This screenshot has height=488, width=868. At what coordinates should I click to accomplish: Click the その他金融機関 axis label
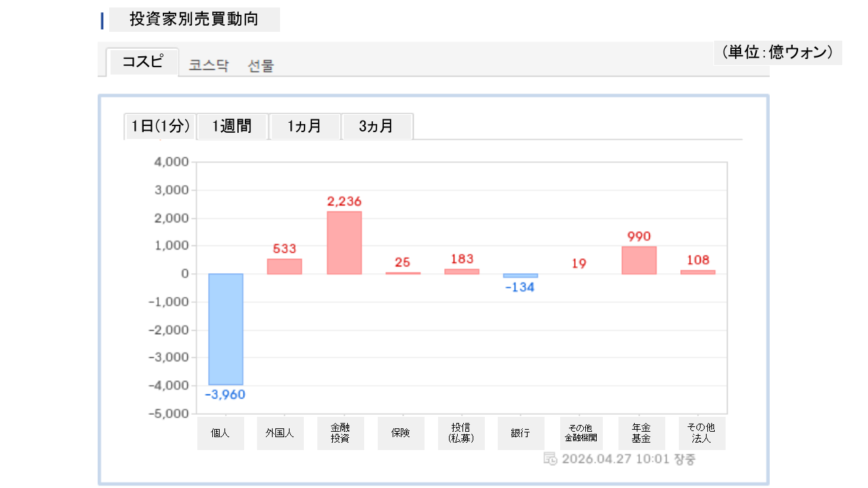[x=580, y=433]
